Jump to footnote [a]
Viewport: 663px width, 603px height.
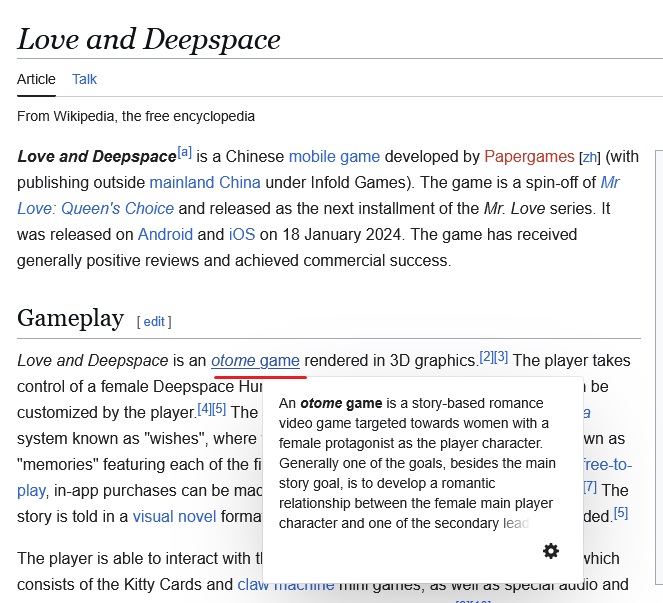point(184,152)
